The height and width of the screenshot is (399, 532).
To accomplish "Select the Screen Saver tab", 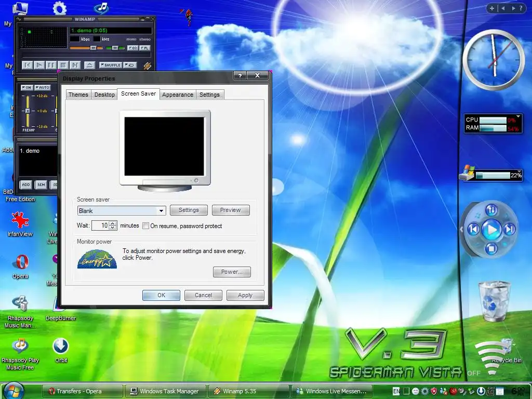I will pos(138,94).
